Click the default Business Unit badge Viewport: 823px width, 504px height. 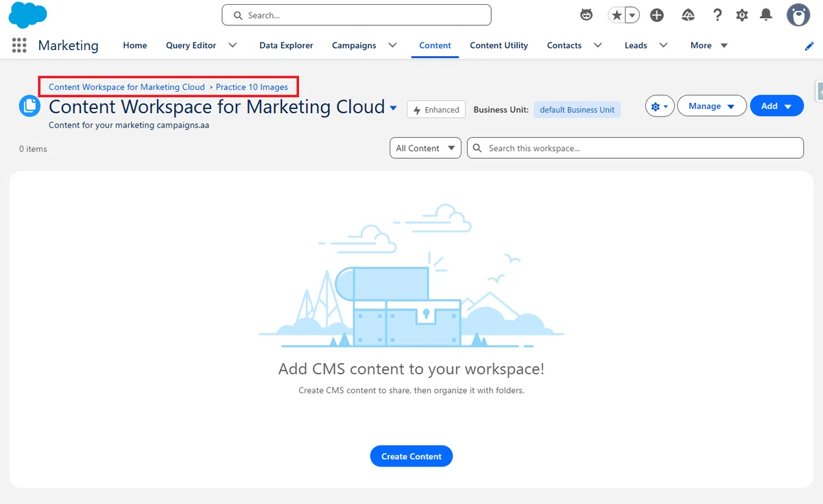(577, 110)
